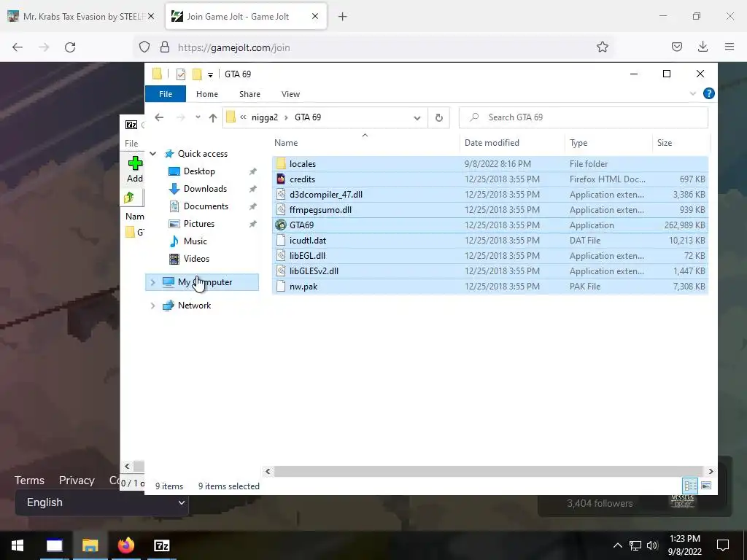Save page to Pocket icon
This screenshot has width=747, height=560.
click(676, 47)
